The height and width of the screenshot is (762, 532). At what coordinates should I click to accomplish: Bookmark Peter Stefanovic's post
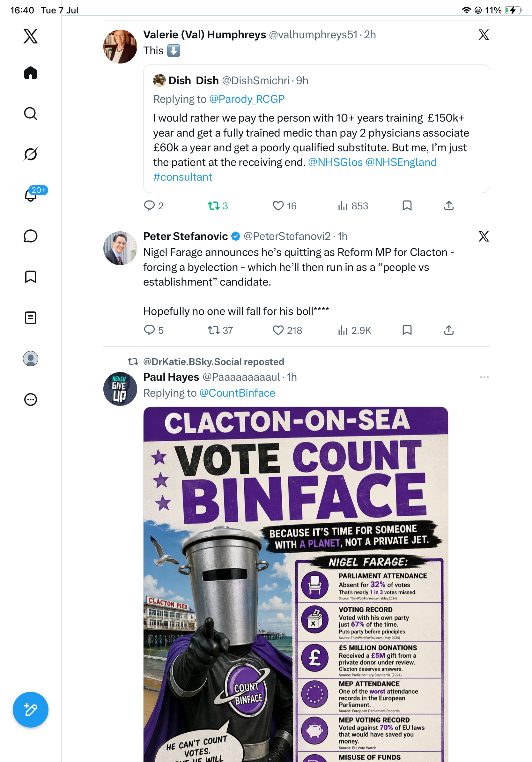point(407,330)
